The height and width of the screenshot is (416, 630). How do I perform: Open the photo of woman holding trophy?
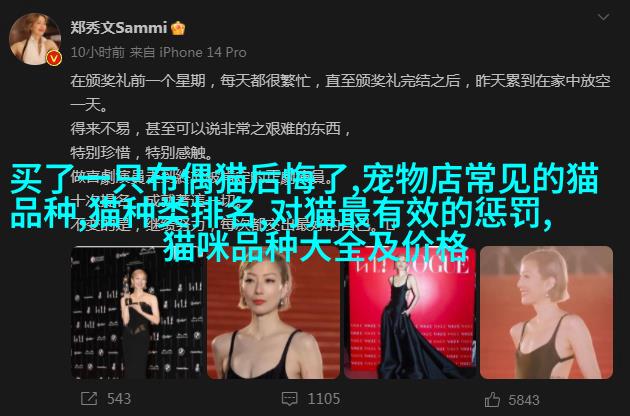point(137,313)
